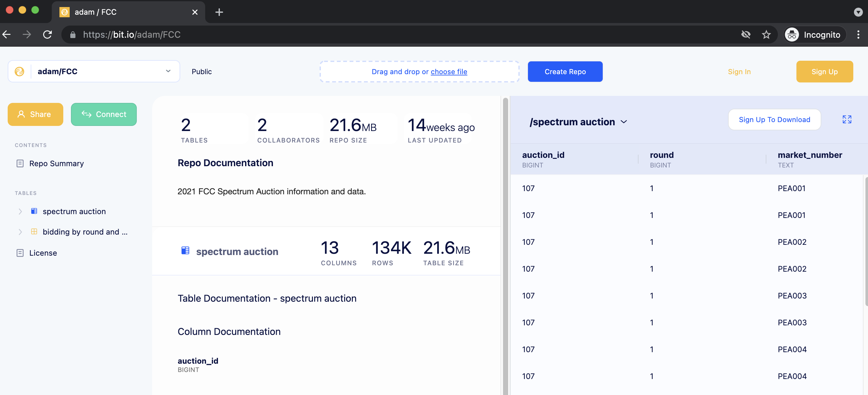Click the bit.io logo in repo selector
This screenshot has width=868, height=395.
point(19,72)
